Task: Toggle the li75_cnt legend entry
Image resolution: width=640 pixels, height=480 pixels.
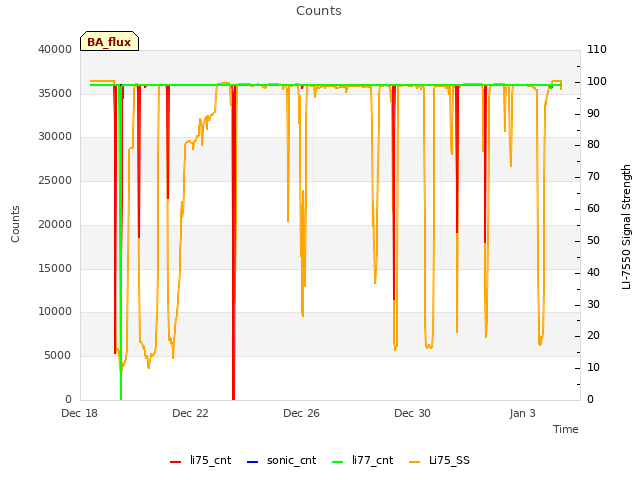Action: tap(200, 460)
